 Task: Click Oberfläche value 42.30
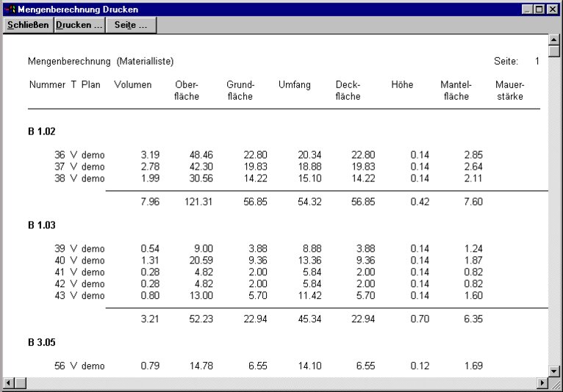tap(201, 167)
